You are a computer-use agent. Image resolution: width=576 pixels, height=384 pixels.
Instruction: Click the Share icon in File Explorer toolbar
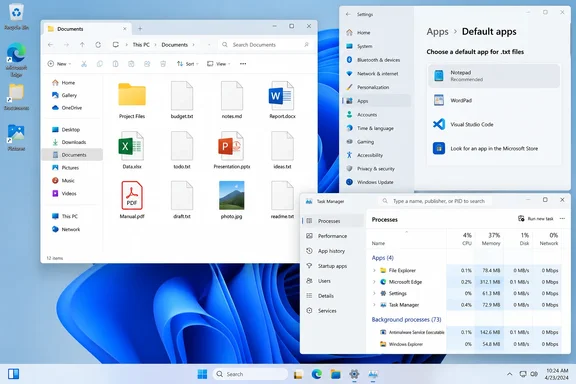pos(147,64)
